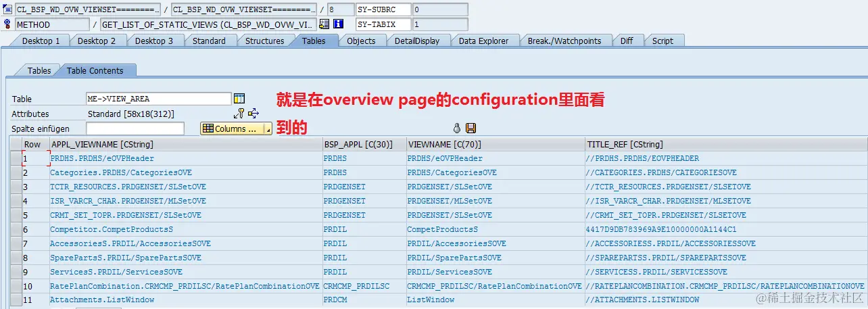Viewport: 868px width, 309px height.
Task: Click the GET_LIST_OF_STATIC_VIEWS method field
Action: (x=208, y=24)
